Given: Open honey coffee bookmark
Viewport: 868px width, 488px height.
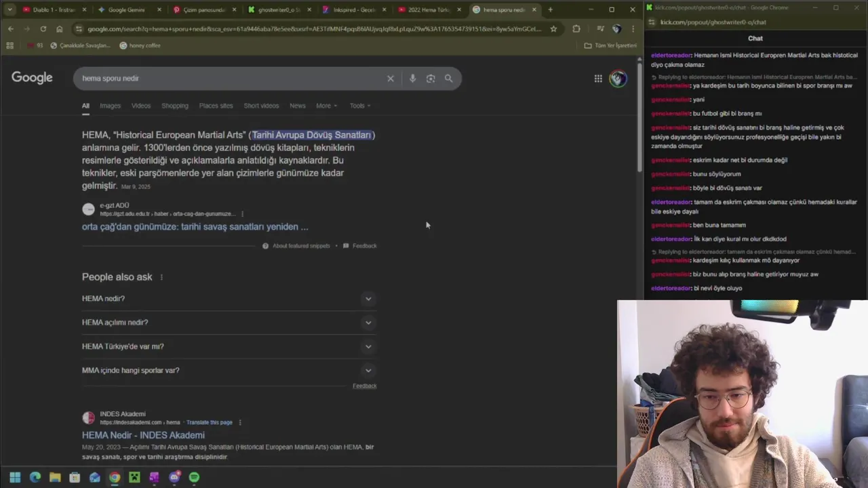Looking at the screenshot, I should pos(140,45).
